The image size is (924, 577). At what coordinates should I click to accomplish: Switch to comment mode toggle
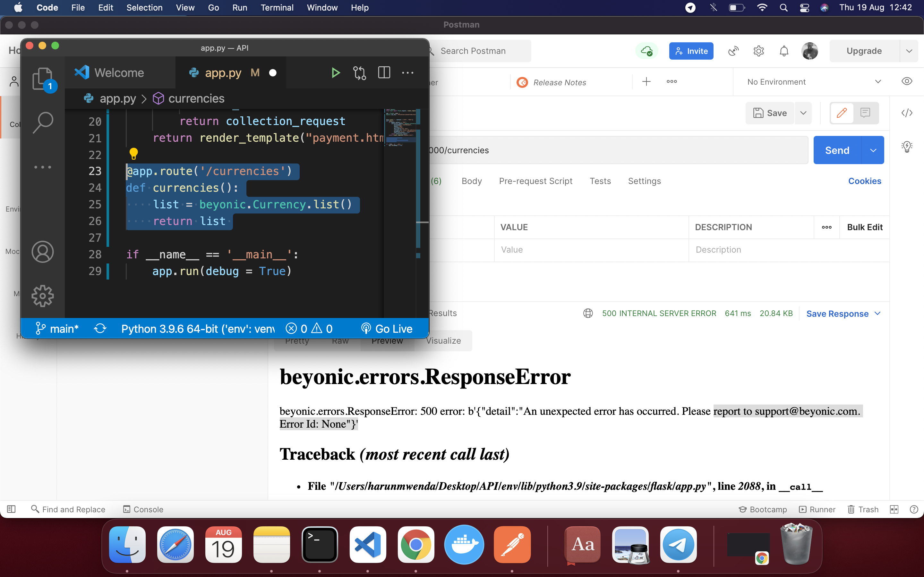tap(865, 113)
